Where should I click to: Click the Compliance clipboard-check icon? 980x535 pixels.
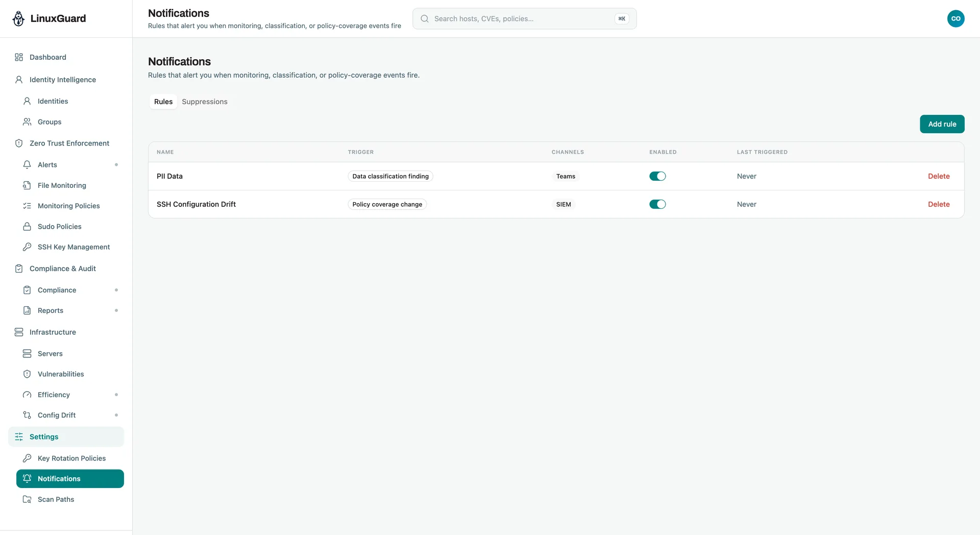click(x=27, y=290)
